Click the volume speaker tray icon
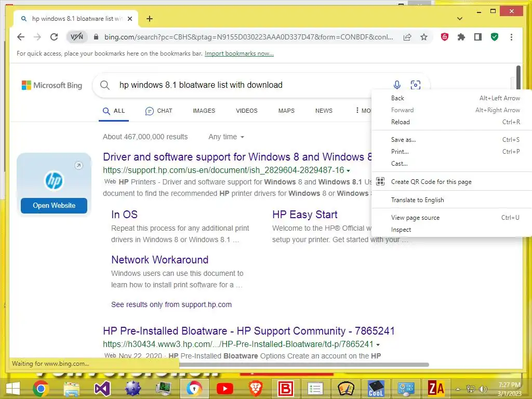This screenshot has width=532, height=399. tap(483, 389)
